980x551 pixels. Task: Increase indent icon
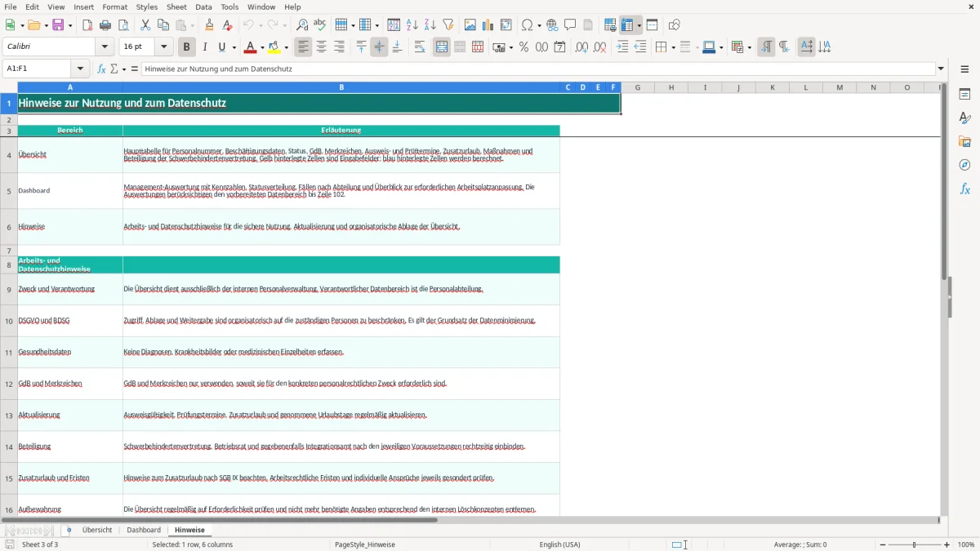click(x=622, y=47)
